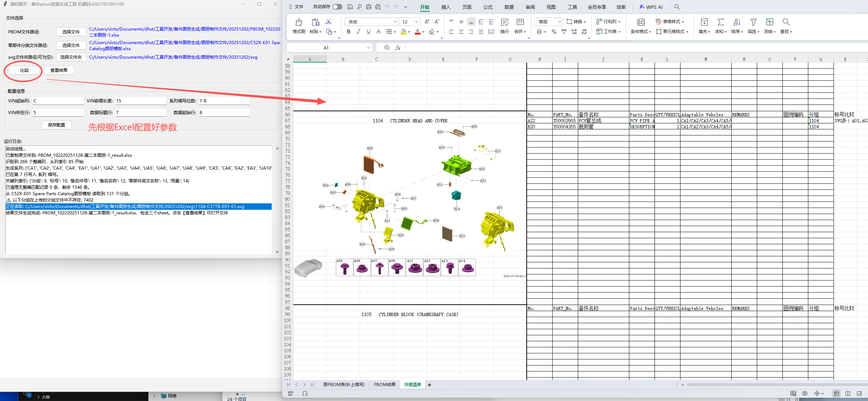Open the 宋体 font name dropdown
Screen dimensions: 868x401
(395, 22)
